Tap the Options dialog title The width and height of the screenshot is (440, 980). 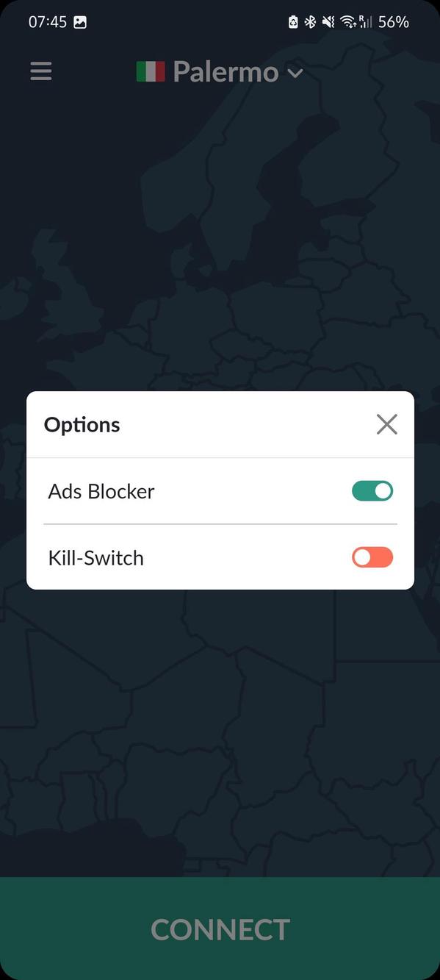(82, 424)
